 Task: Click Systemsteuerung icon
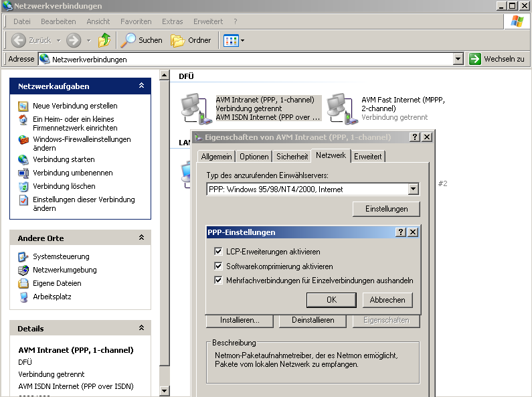(23, 257)
